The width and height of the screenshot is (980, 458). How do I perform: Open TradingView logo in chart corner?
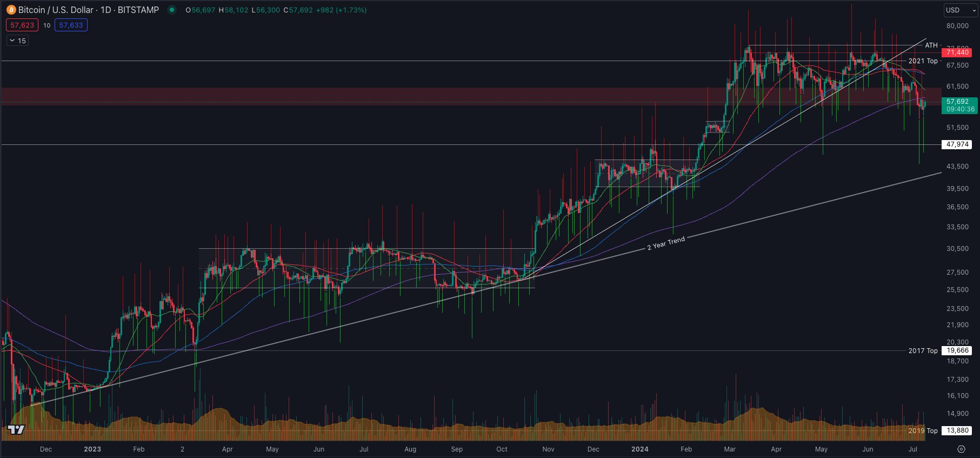click(x=16, y=430)
